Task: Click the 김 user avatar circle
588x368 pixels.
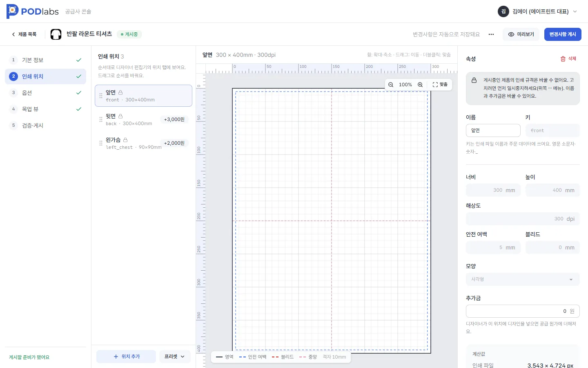Action: point(503,11)
